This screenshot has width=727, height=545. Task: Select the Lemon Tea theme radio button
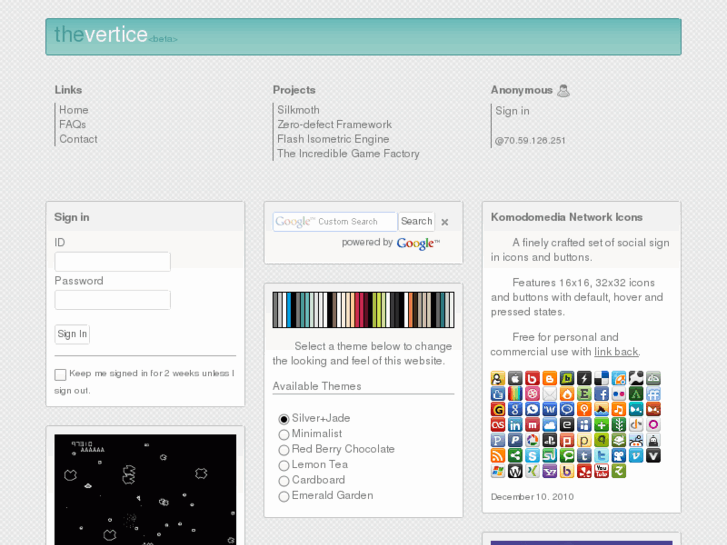click(284, 465)
